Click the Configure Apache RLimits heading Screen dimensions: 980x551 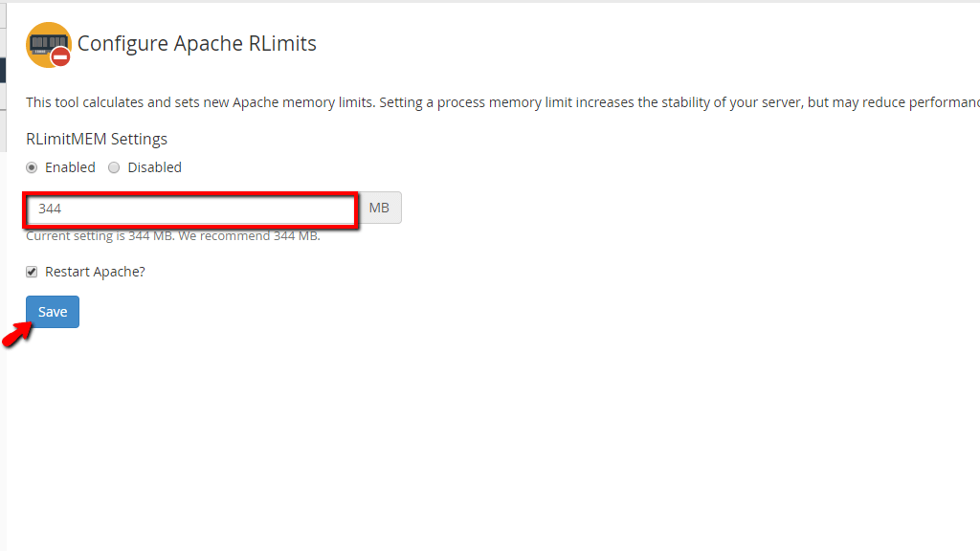pyautogui.click(x=197, y=44)
